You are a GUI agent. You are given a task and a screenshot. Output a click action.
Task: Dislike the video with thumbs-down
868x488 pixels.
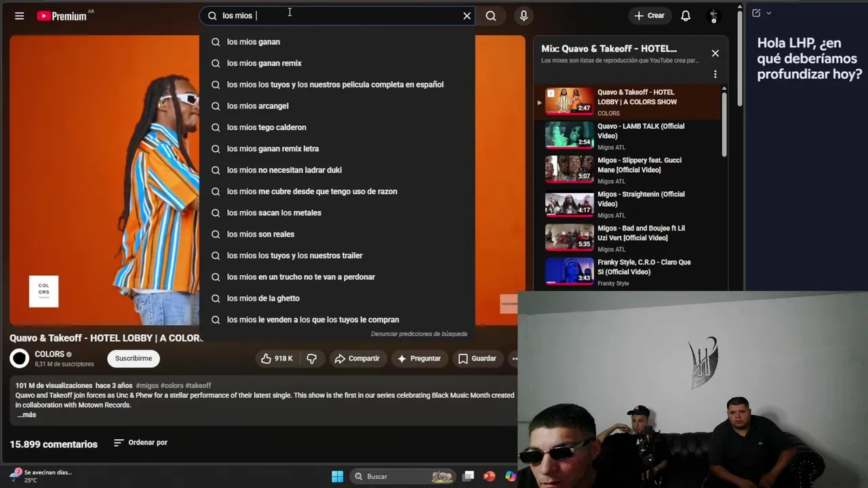point(311,359)
